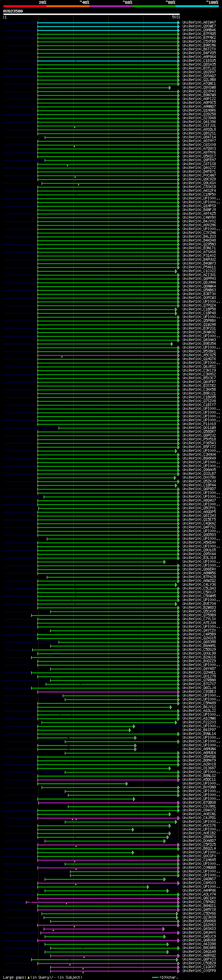Click the UniRef100_P50518 entry
This screenshot has width=222, height=980.
tap(199, 439)
